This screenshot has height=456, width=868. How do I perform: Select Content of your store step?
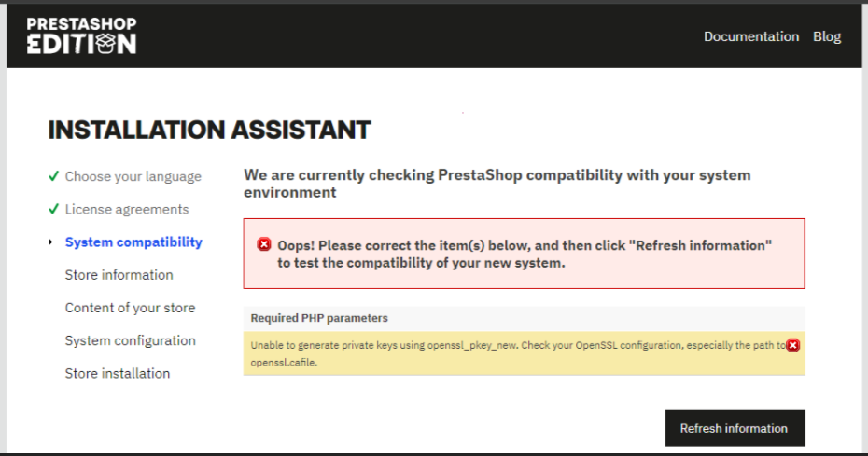tap(130, 308)
